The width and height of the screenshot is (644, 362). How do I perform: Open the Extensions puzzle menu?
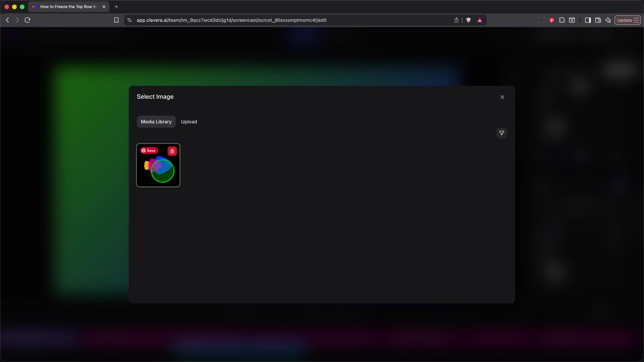pyautogui.click(x=562, y=20)
